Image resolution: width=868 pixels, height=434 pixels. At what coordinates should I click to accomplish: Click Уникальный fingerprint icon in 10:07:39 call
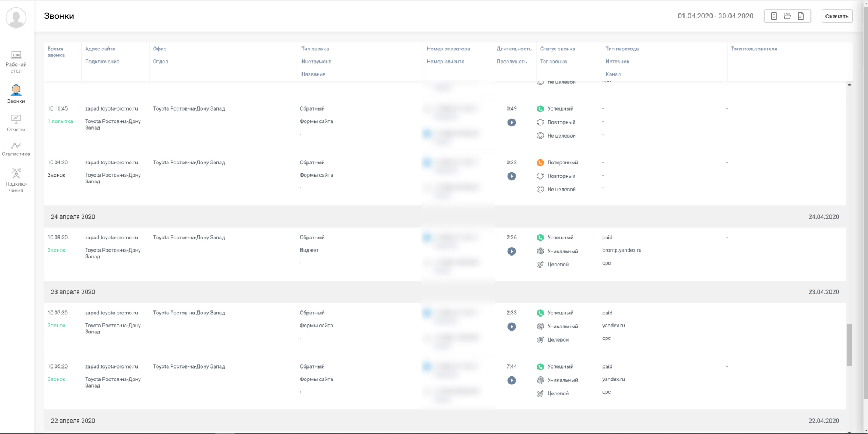[540, 327]
